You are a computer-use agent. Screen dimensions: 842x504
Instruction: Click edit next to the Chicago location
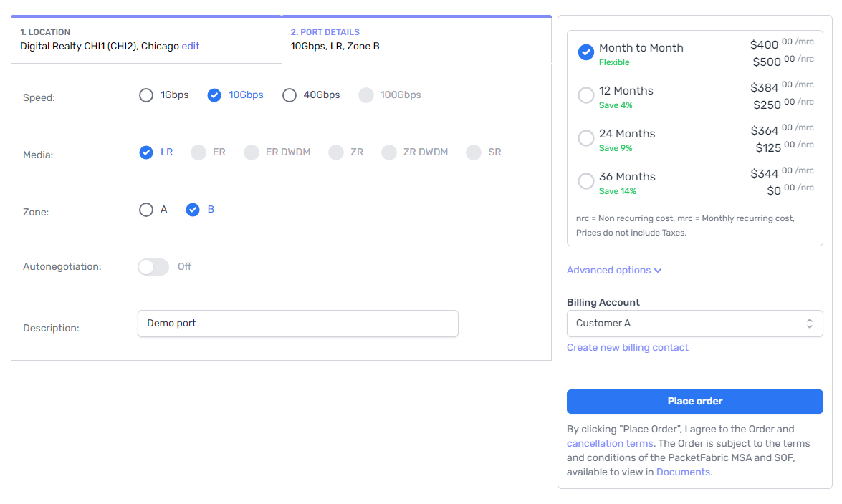(191, 47)
